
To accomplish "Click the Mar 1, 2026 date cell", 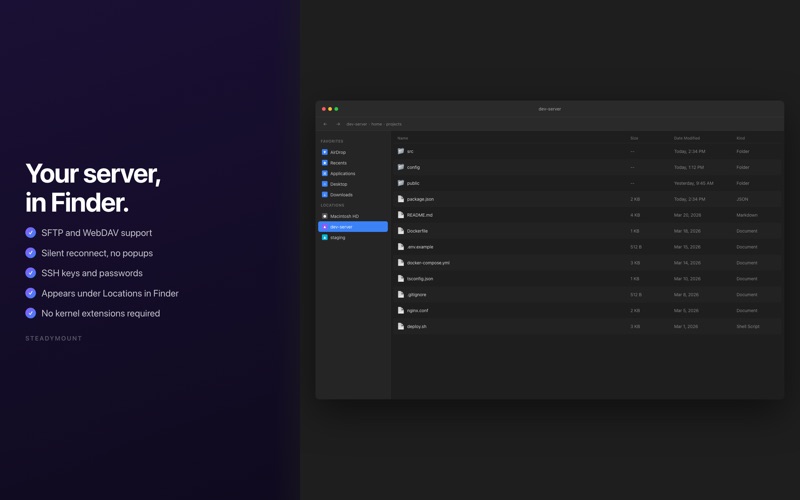I will (x=686, y=327).
